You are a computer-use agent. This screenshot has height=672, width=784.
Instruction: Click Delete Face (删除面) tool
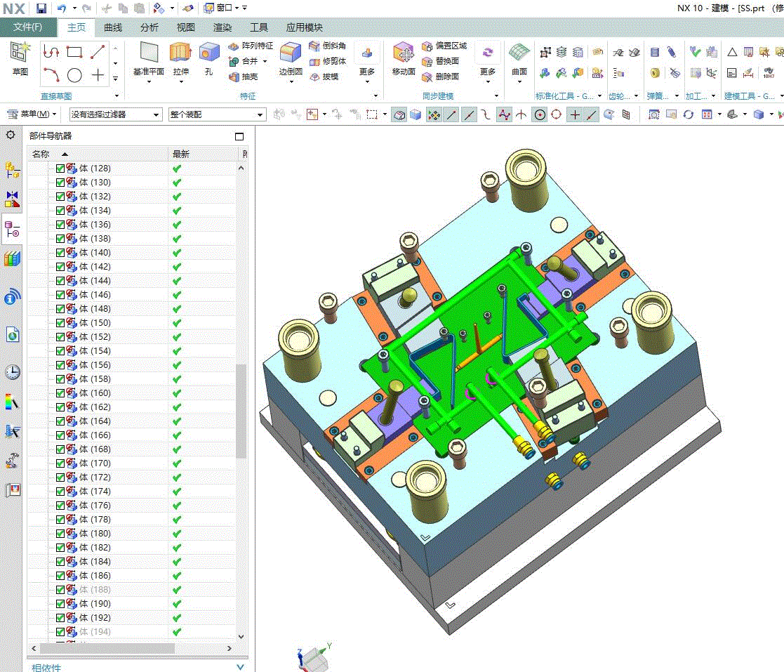tap(441, 77)
